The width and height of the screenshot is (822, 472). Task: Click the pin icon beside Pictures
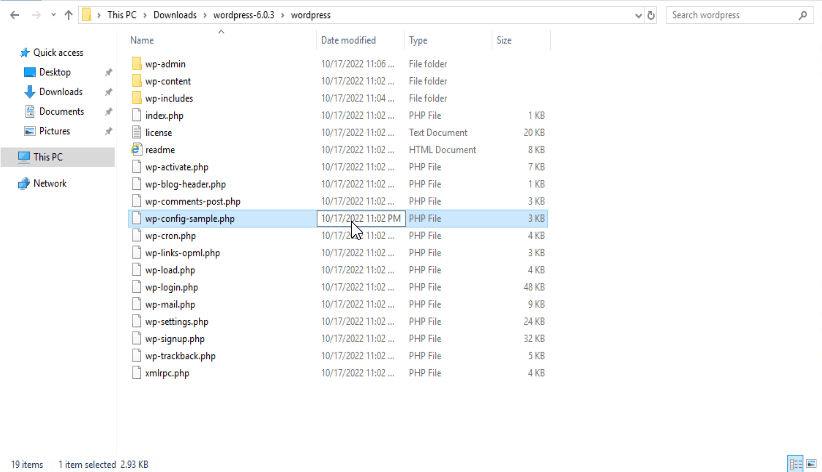tap(109, 131)
